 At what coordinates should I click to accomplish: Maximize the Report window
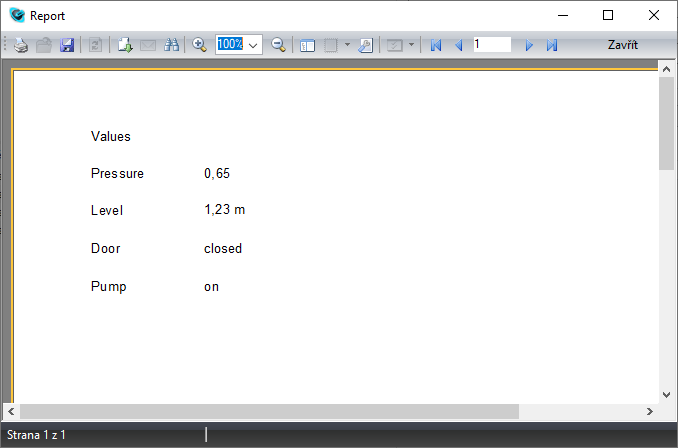click(608, 16)
